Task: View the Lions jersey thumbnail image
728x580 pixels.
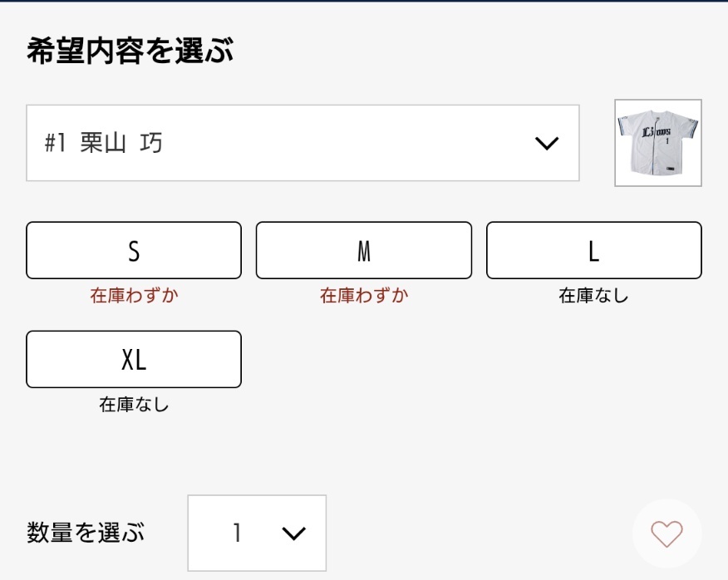Action: point(658,143)
